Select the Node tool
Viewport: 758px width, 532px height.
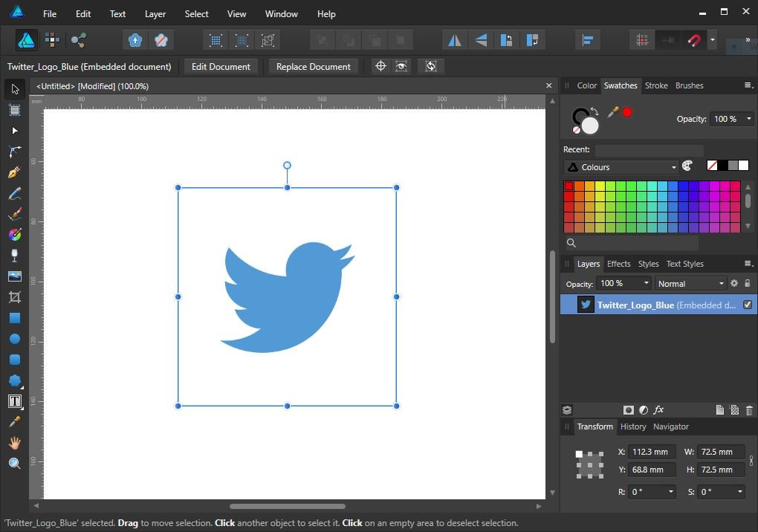point(15,131)
